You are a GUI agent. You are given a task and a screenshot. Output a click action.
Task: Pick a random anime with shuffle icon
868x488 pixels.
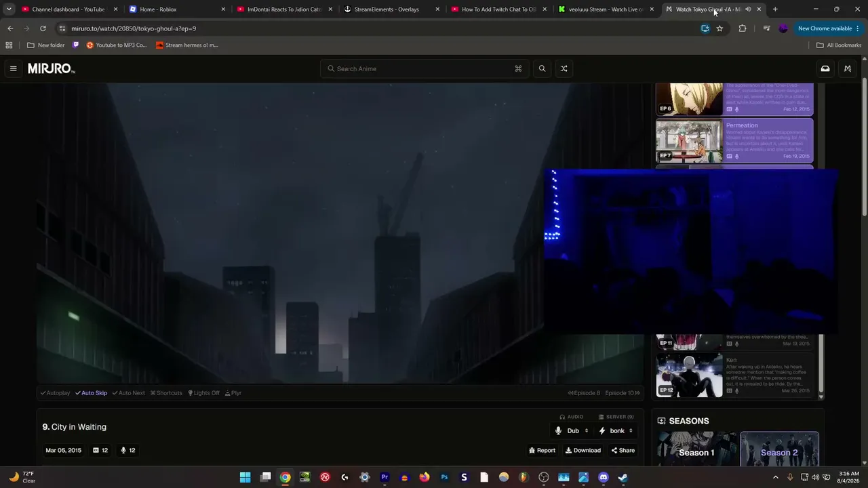pyautogui.click(x=564, y=68)
